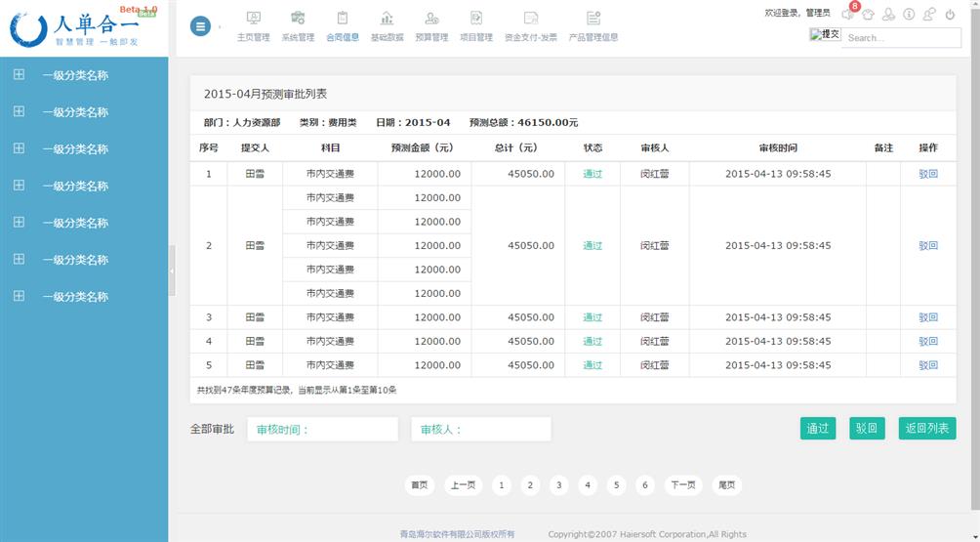Click the 返回列表 button
Screen dimensions: 980x542
pyautogui.click(x=926, y=429)
